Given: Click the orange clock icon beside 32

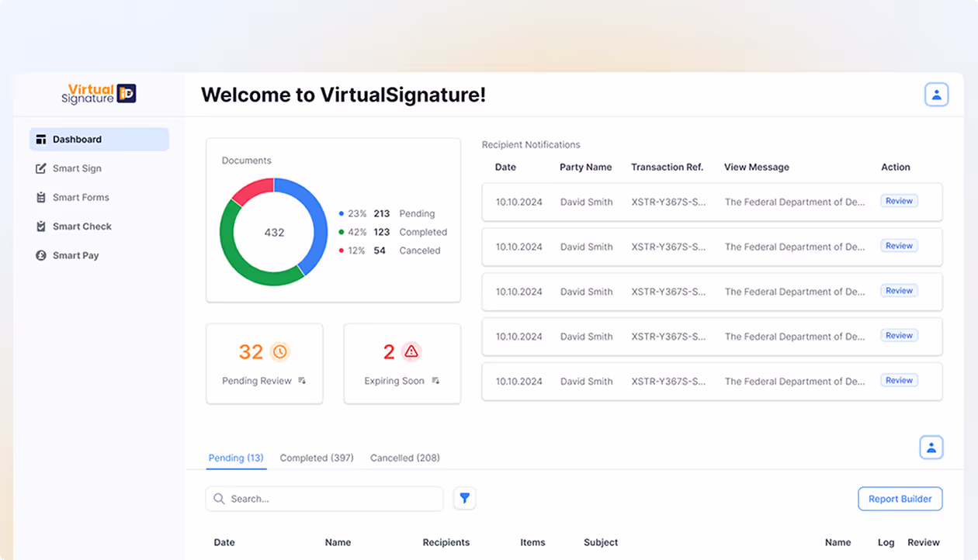Looking at the screenshot, I should point(280,352).
